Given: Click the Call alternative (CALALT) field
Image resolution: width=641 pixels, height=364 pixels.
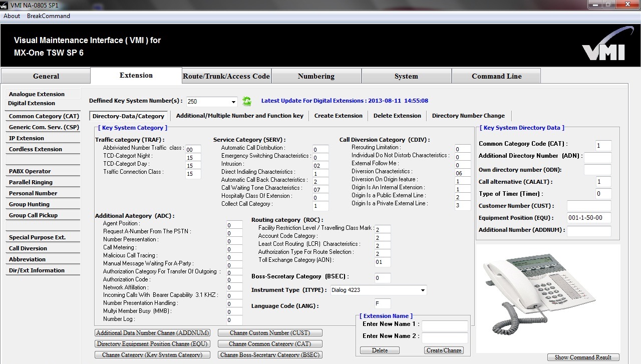Looking at the screenshot, I should (x=603, y=182).
